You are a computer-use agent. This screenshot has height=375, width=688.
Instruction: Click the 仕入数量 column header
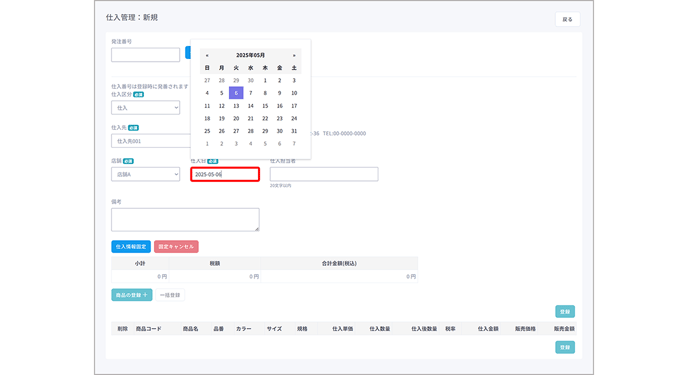[380, 329]
